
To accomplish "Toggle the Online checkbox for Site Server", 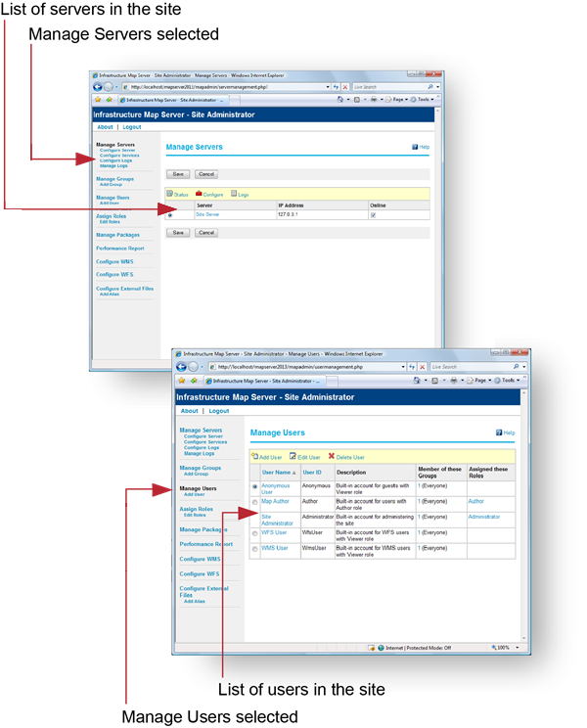I will pyautogui.click(x=373, y=215).
